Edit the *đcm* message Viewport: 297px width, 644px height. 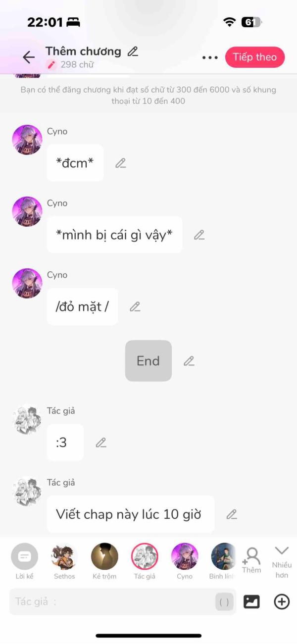(x=120, y=163)
